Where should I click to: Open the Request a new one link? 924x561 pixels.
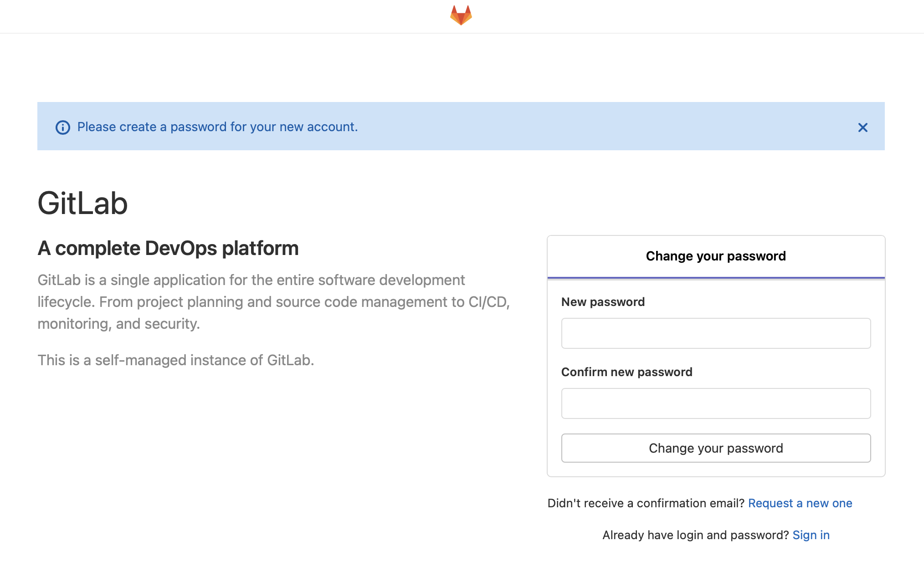pos(801,503)
